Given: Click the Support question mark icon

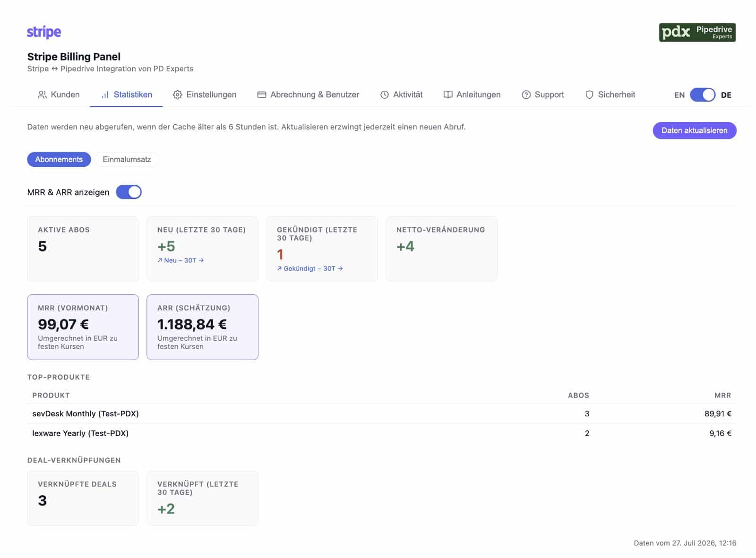Looking at the screenshot, I should [526, 94].
